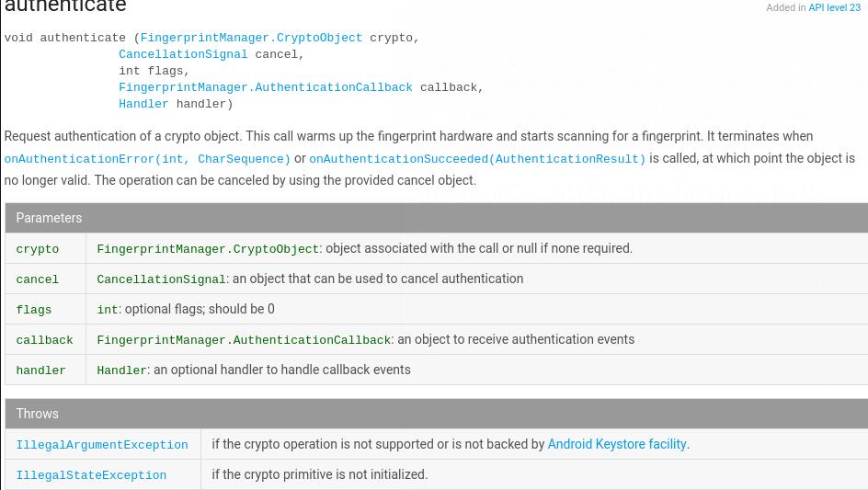The image size is (868, 490).
Task: Click the authenticate method heading
Action: coord(65,7)
